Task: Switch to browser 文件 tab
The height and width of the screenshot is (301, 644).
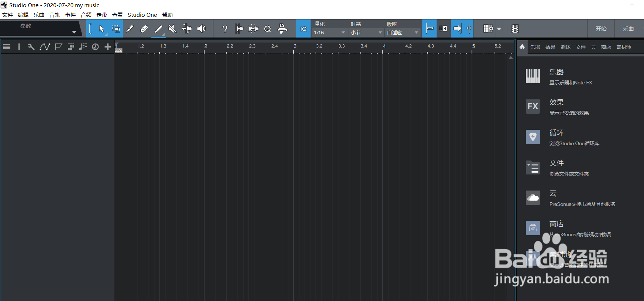Action: [x=581, y=47]
